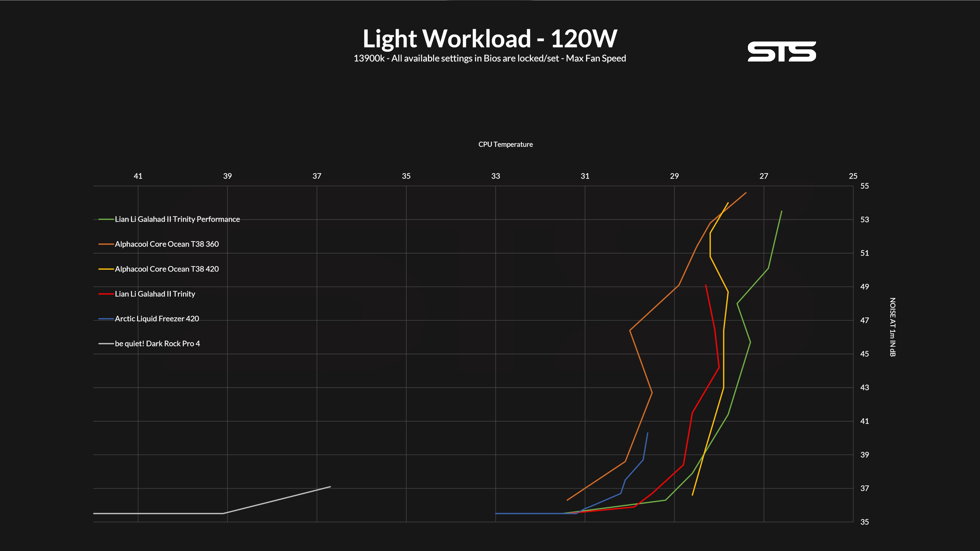Click blue legend line for Arctic Liquid Freezer
The image size is (980, 551).
[x=106, y=319]
